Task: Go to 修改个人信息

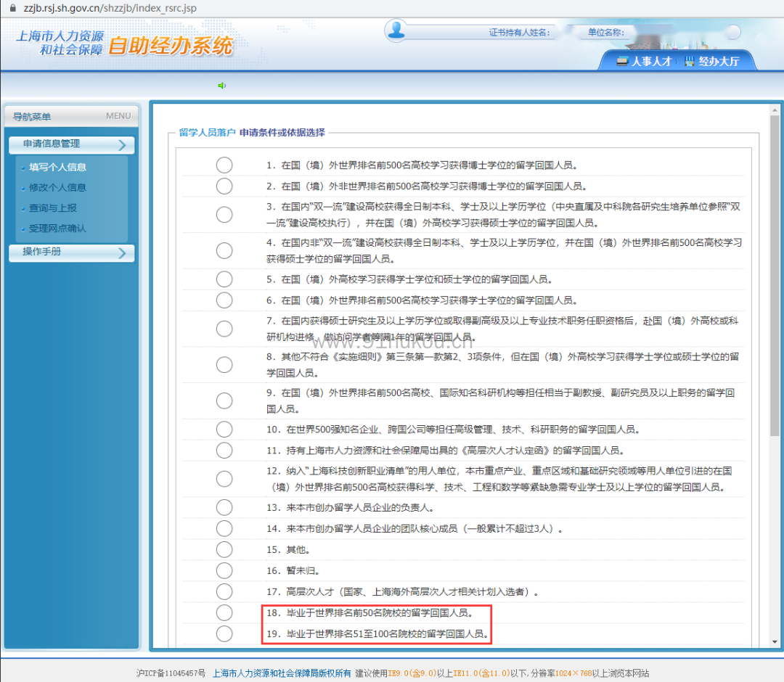Action: click(x=57, y=187)
